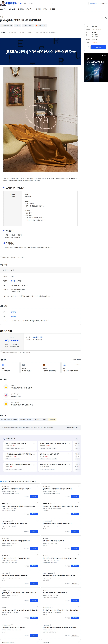The width and height of the screenshot is (108, 644).
Task: Bookmark star on 쿠우쿠우 구로점 posting
Action: [34, 443]
